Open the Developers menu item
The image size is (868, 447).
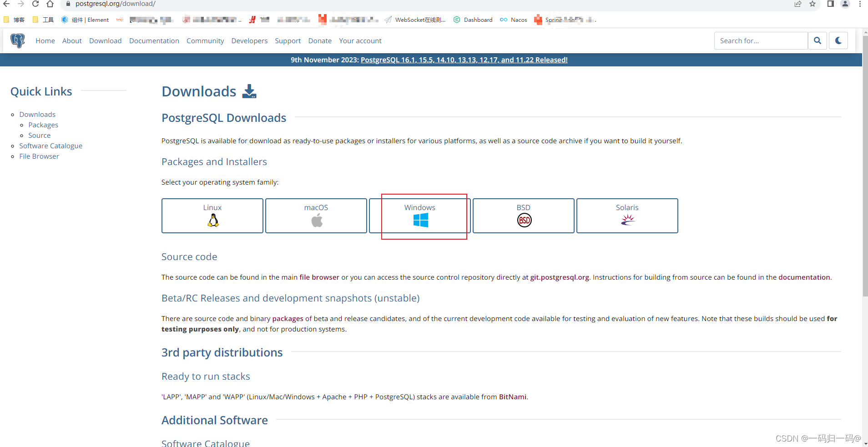coord(249,41)
